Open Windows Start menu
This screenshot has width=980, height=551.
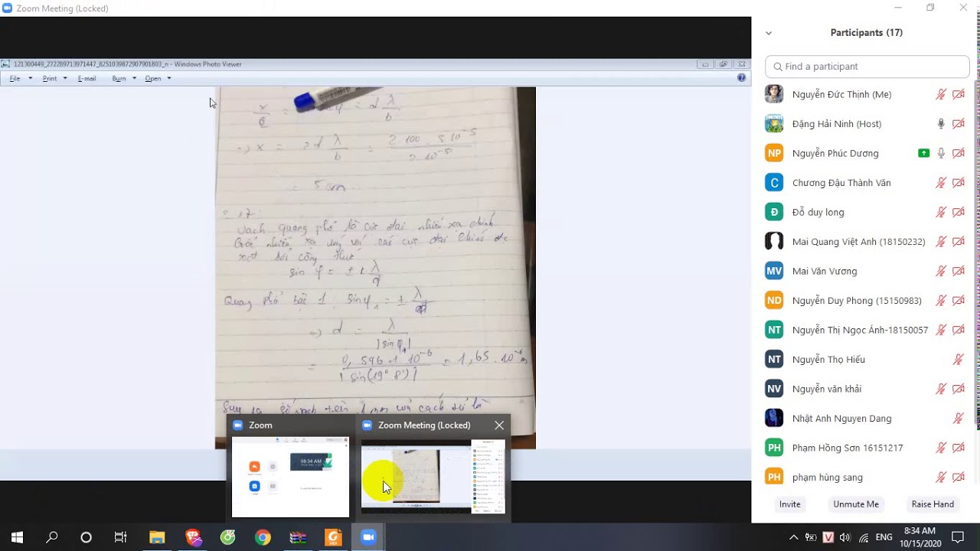[x=17, y=537]
